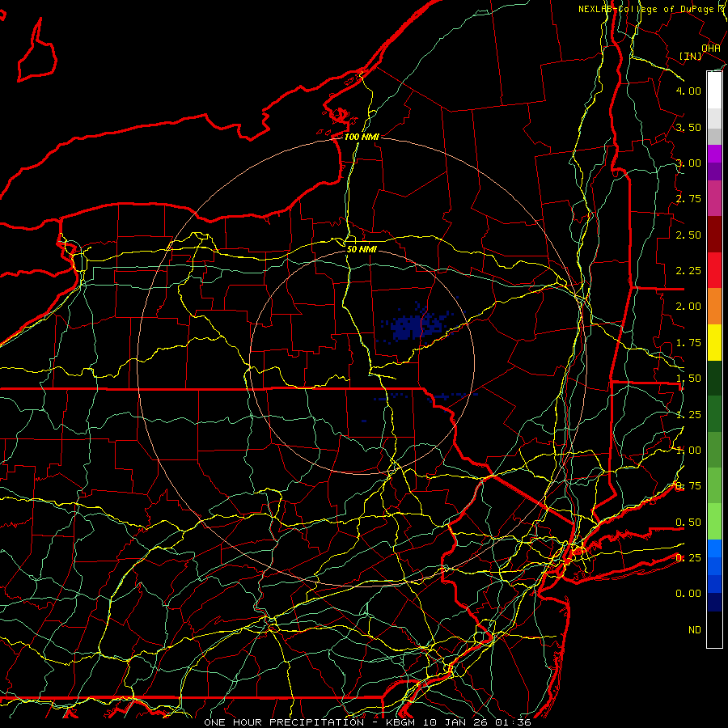Pick the navy legend swatch near 0.00
728x728 pixels.
click(714, 603)
